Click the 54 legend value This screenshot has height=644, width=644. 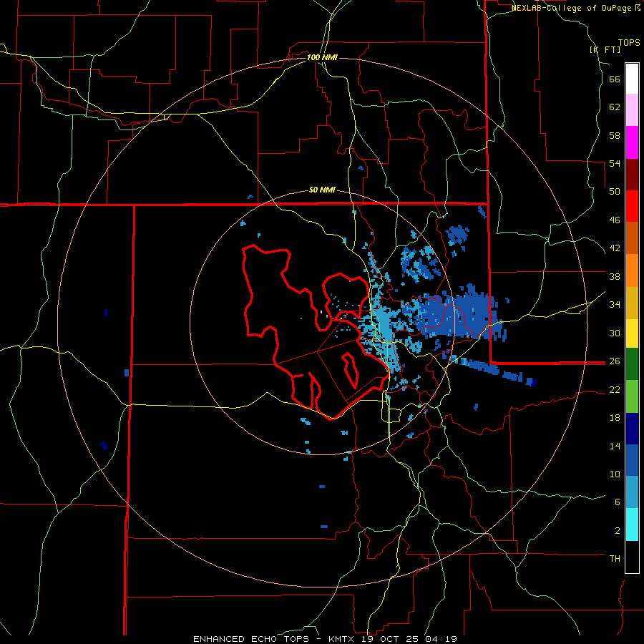coord(615,163)
